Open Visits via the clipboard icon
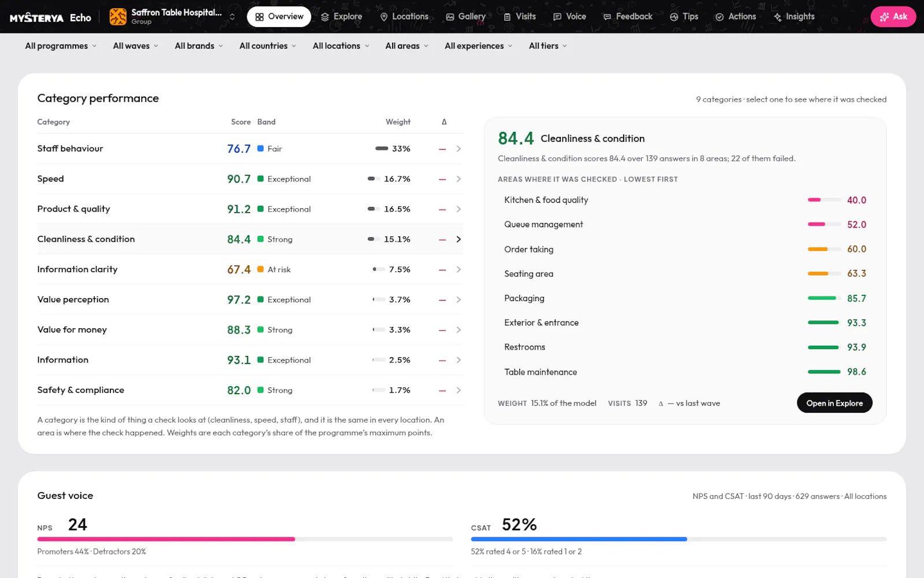The width and height of the screenshot is (924, 578). coord(507,17)
